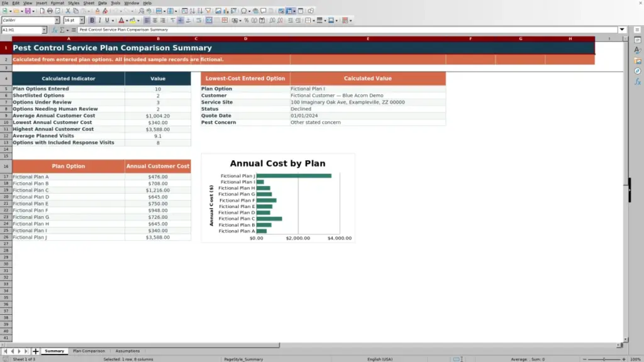644x362 pixels.
Task: Switch to the Assumptions sheet tab
Action: point(127,351)
